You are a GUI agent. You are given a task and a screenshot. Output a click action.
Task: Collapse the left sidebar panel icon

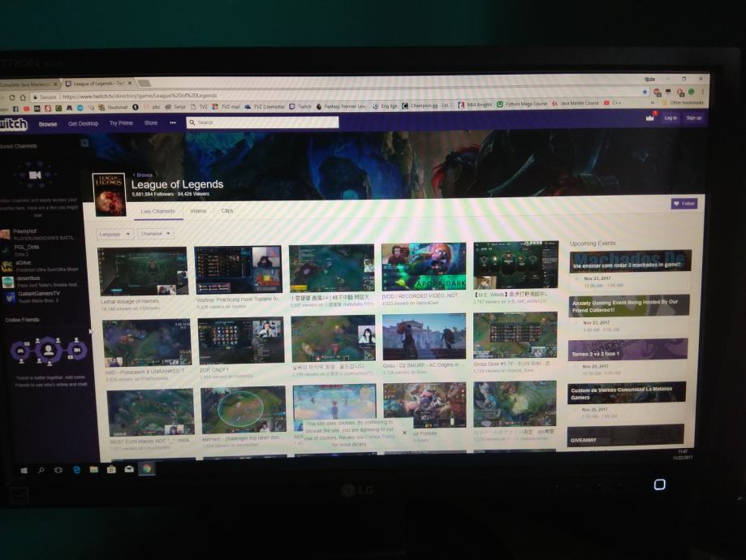click(x=84, y=143)
